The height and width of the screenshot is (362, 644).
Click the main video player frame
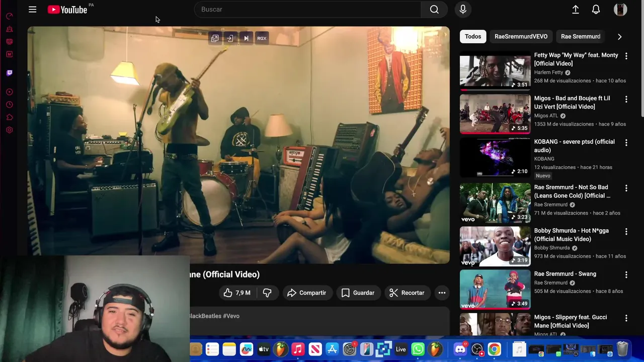tap(238, 145)
